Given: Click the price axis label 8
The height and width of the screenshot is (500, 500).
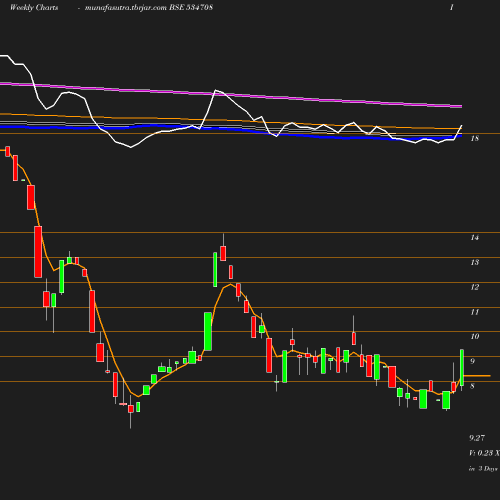Looking at the screenshot, I should 472,386.
